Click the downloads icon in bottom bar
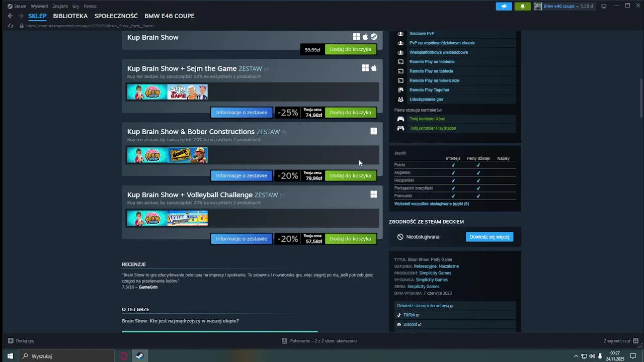Screen dimensions: 644x362 pos(284,341)
